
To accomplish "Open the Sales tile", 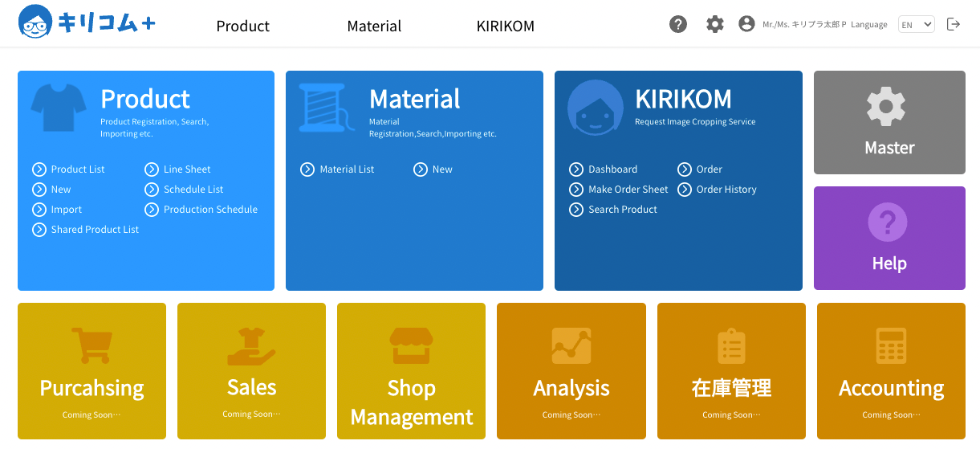I will [x=251, y=371].
